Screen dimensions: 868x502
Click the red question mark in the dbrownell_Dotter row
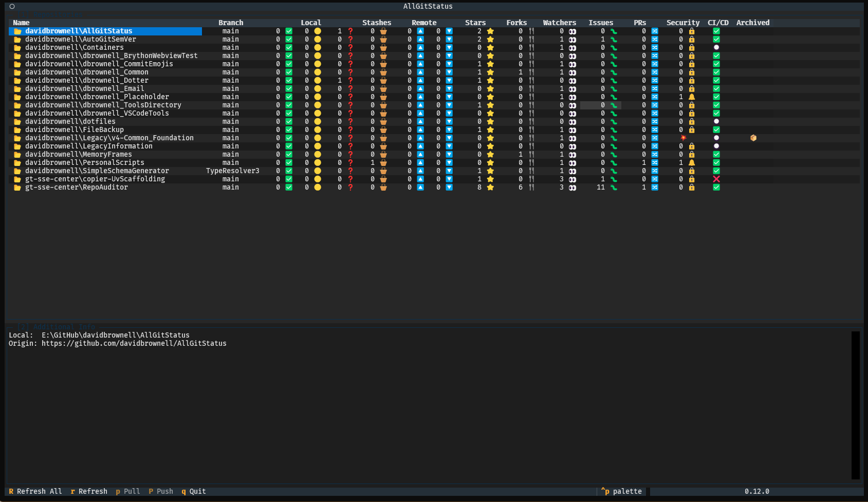(350, 81)
